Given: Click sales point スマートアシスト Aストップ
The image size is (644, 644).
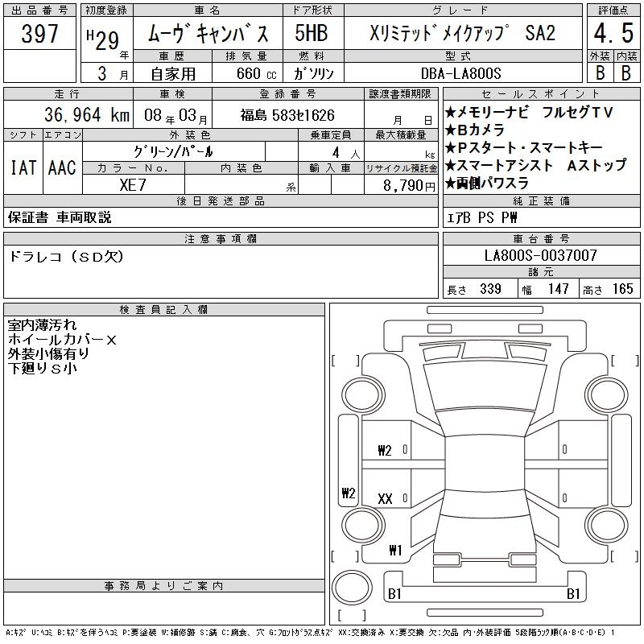Looking at the screenshot, I should tap(535, 165).
